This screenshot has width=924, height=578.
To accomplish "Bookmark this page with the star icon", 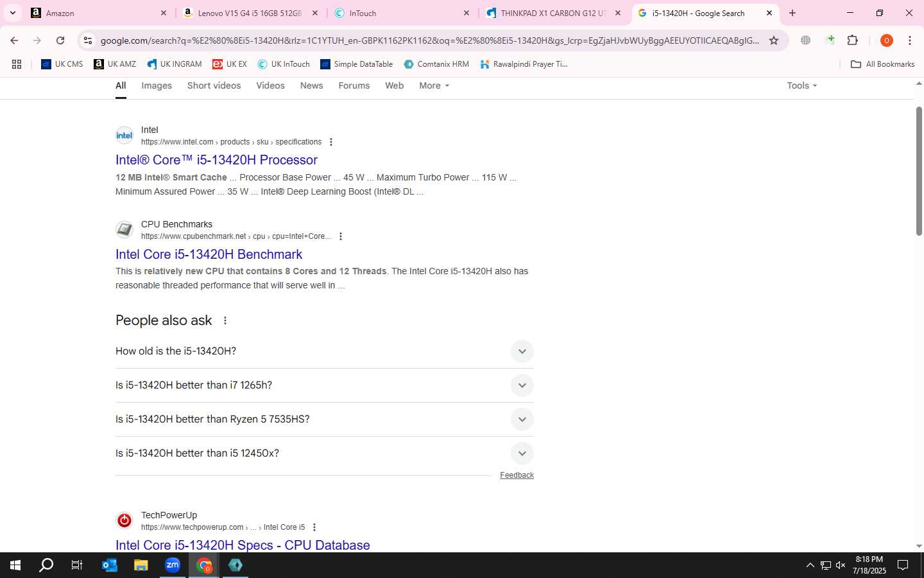I will pos(774,40).
